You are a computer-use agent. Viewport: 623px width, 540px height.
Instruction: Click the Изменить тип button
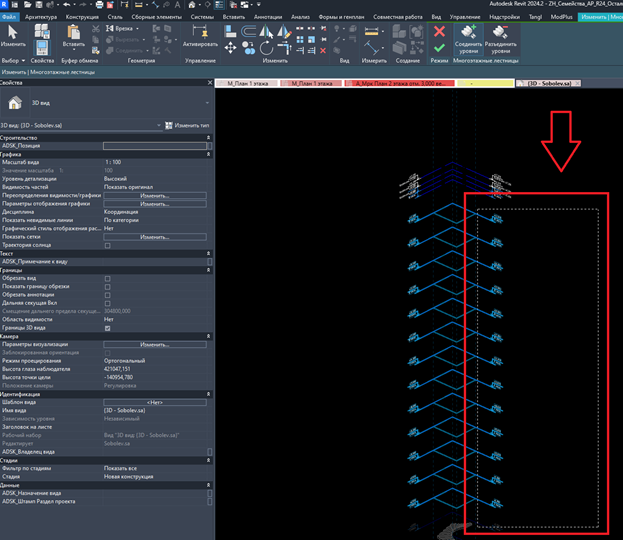pyautogui.click(x=187, y=125)
